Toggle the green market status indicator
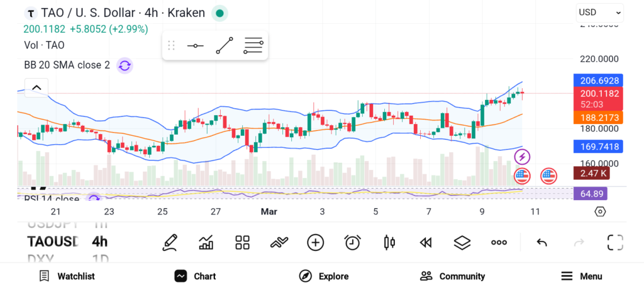 [x=219, y=13]
